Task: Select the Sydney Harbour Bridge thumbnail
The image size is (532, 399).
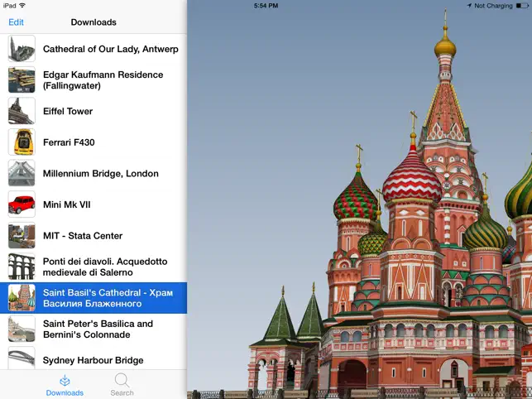Action: (22, 358)
